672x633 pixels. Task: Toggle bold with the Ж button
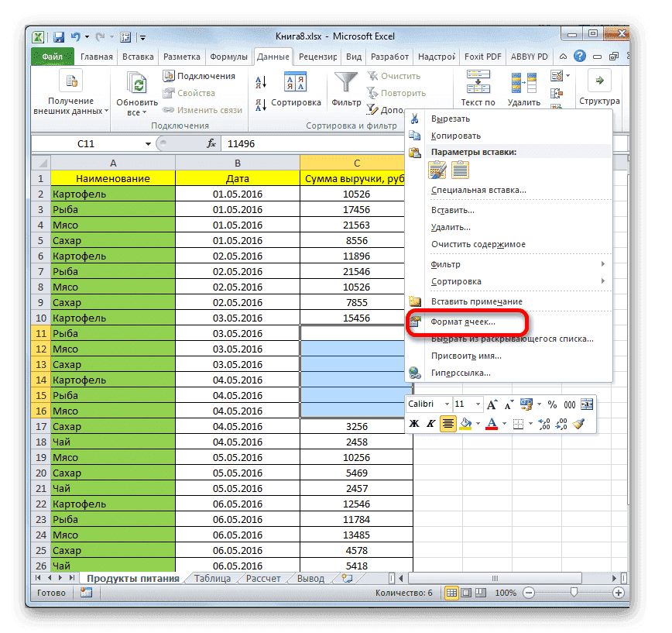[x=413, y=423]
